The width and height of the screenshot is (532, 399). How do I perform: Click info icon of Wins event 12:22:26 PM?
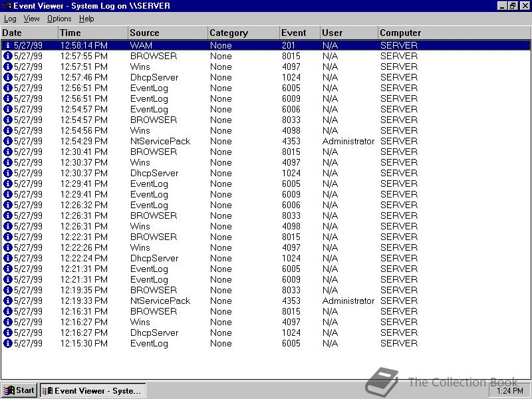[x=8, y=247]
